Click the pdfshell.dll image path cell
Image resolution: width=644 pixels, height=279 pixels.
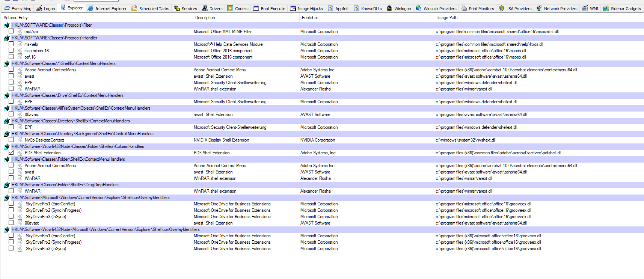click(498, 153)
